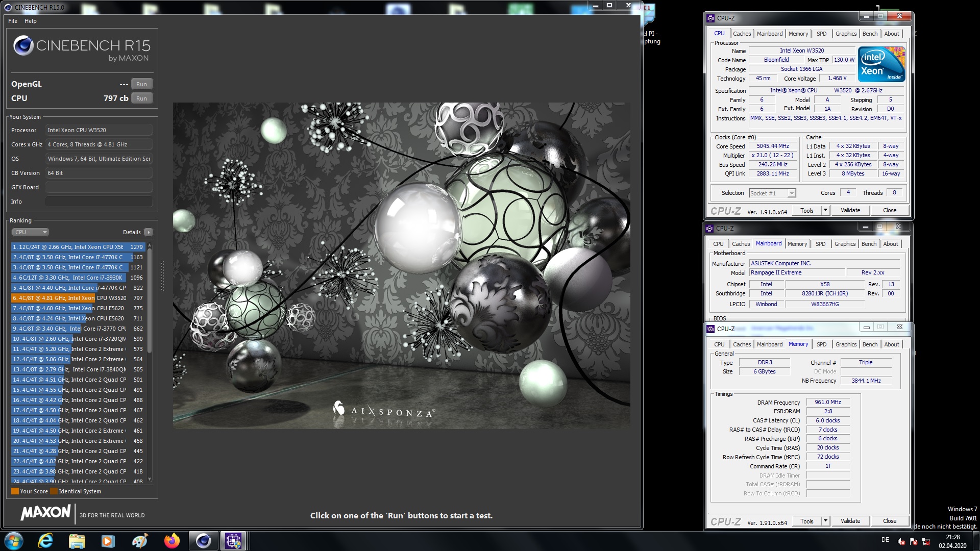Image resolution: width=980 pixels, height=551 pixels.
Task: Click the ranking list scrollbar
Action: tap(150, 301)
